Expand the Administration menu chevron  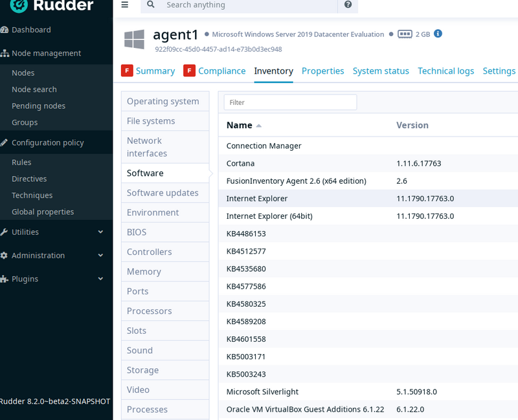click(100, 256)
